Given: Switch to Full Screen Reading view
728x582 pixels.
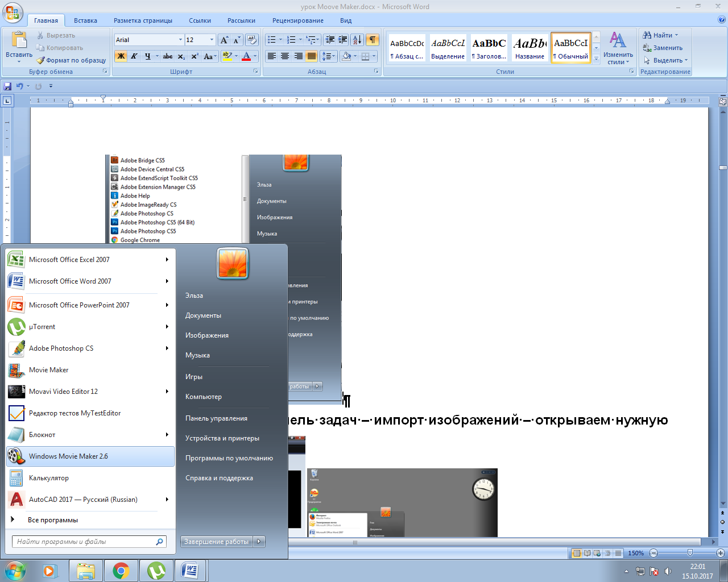Looking at the screenshot, I should pyautogui.click(x=587, y=553).
